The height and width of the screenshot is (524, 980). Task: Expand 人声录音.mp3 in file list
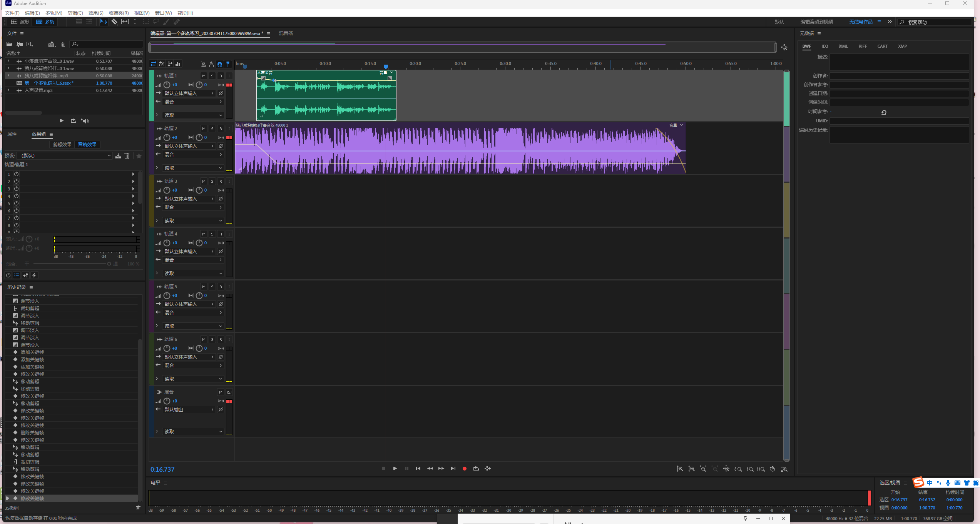point(8,90)
